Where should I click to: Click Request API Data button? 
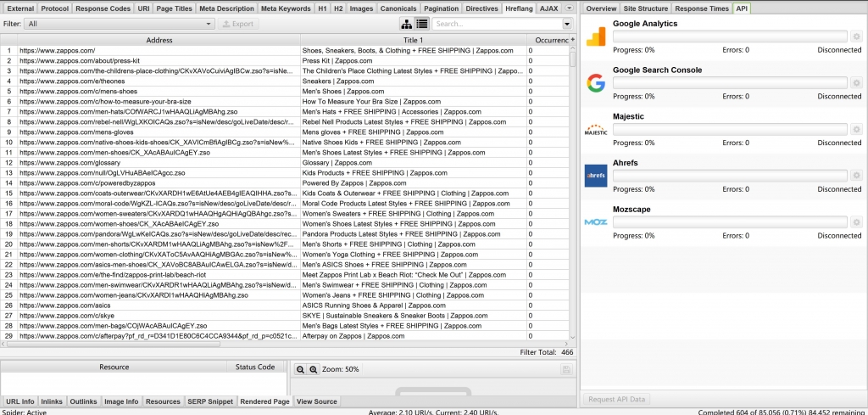(618, 399)
